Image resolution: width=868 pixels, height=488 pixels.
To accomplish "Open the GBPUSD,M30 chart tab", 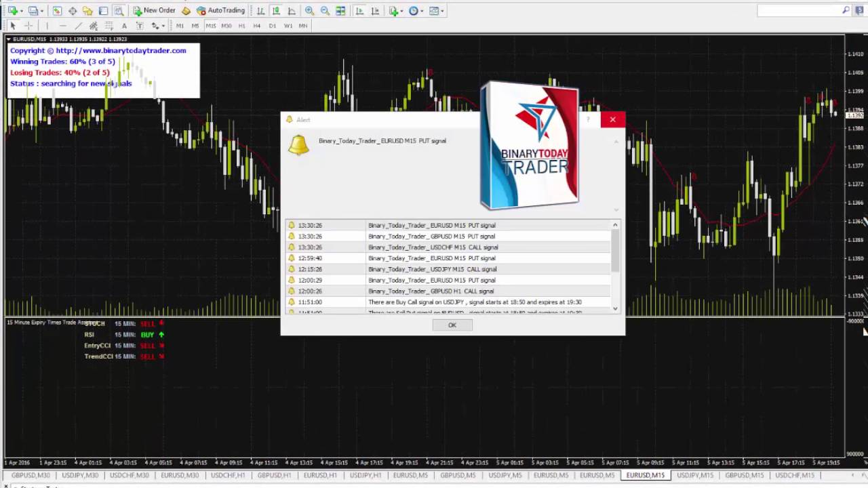I will click(x=31, y=475).
